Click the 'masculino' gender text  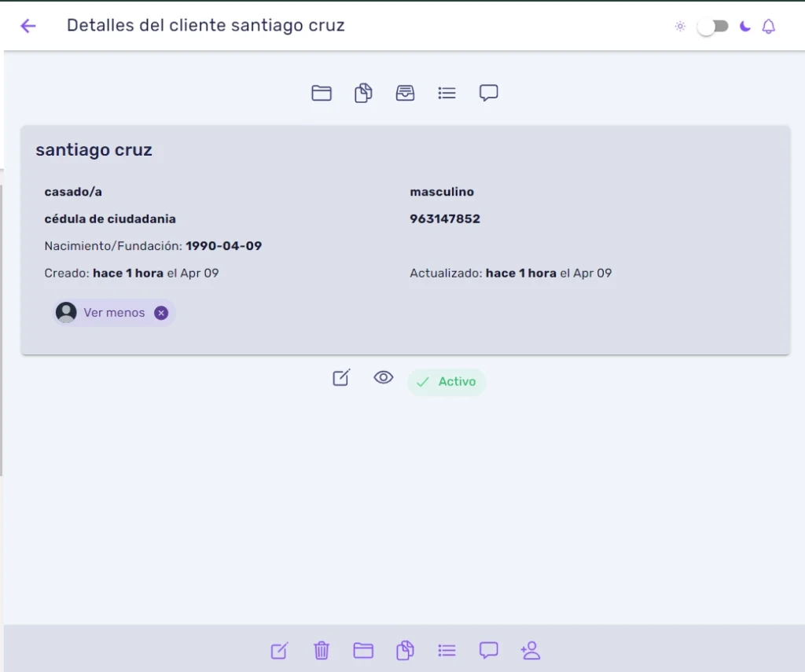pos(442,192)
